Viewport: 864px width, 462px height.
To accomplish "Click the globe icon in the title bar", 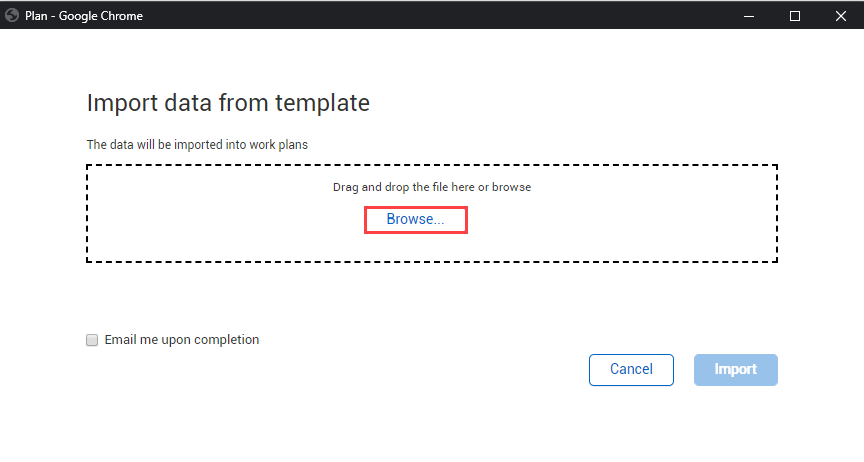I will (x=12, y=15).
